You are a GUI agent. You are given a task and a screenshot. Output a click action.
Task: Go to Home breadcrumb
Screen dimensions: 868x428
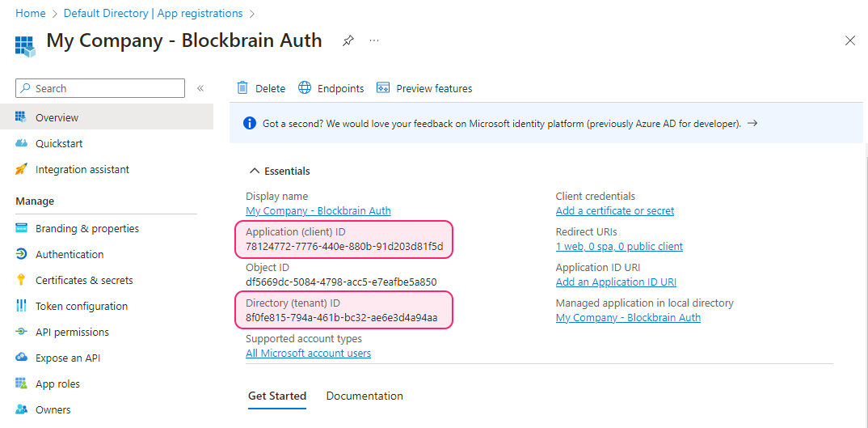pyautogui.click(x=31, y=13)
